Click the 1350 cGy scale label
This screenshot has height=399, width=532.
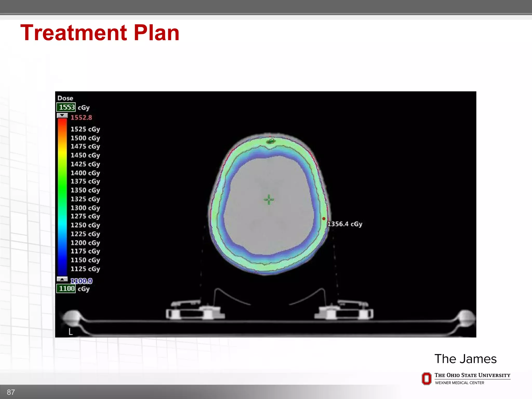(x=85, y=190)
